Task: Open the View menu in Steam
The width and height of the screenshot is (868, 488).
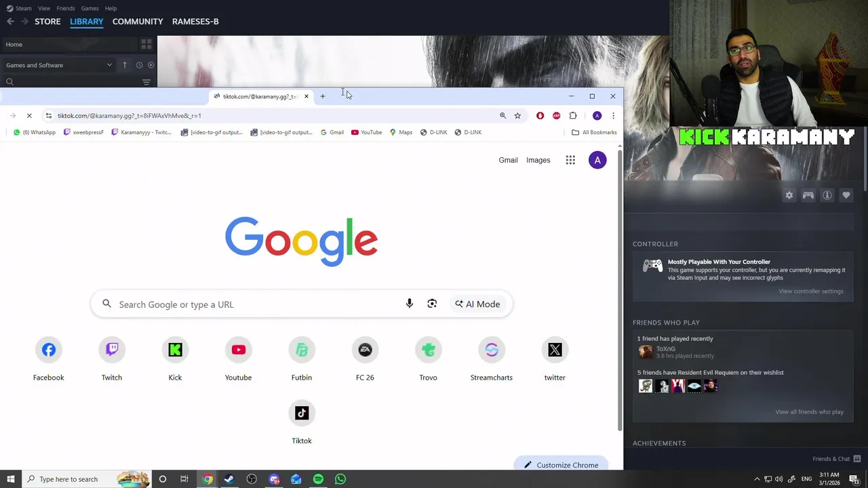Action: tap(44, 8)
